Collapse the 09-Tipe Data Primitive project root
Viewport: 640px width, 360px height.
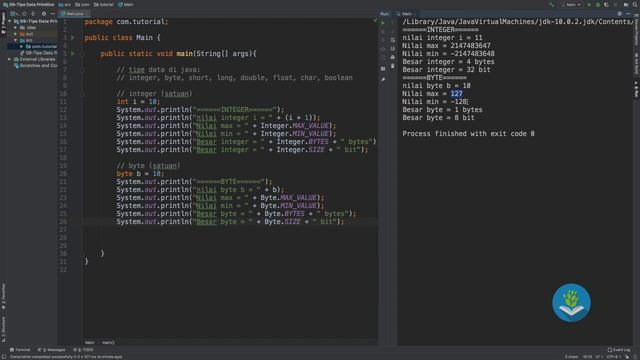pyautogui.click(x=10, y=21)
